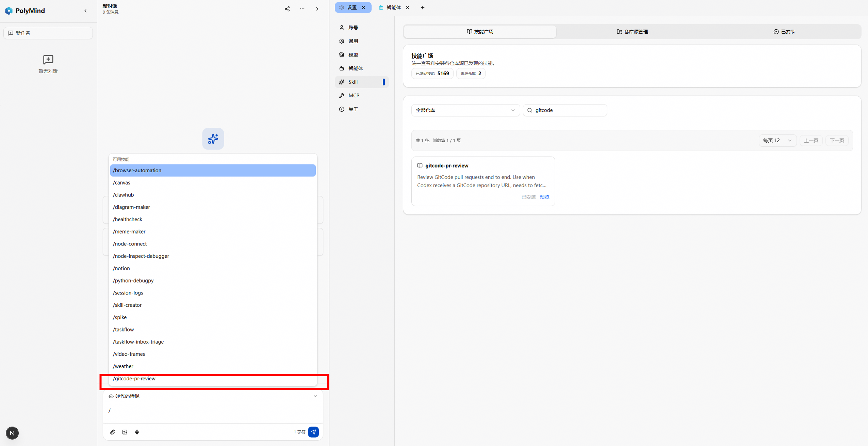Click the sparkle skill icon above the list
This screenshot has height=446, width=868.
(213, 139)
